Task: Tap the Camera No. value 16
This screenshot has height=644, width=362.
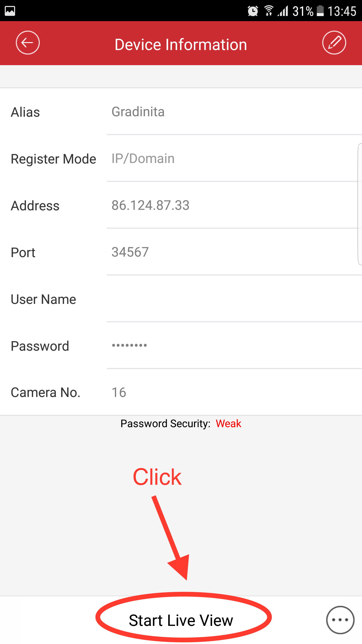Action: (119, 392)
